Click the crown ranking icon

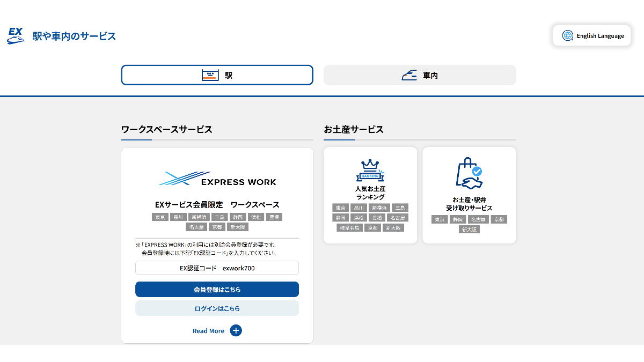coord(370,170)
